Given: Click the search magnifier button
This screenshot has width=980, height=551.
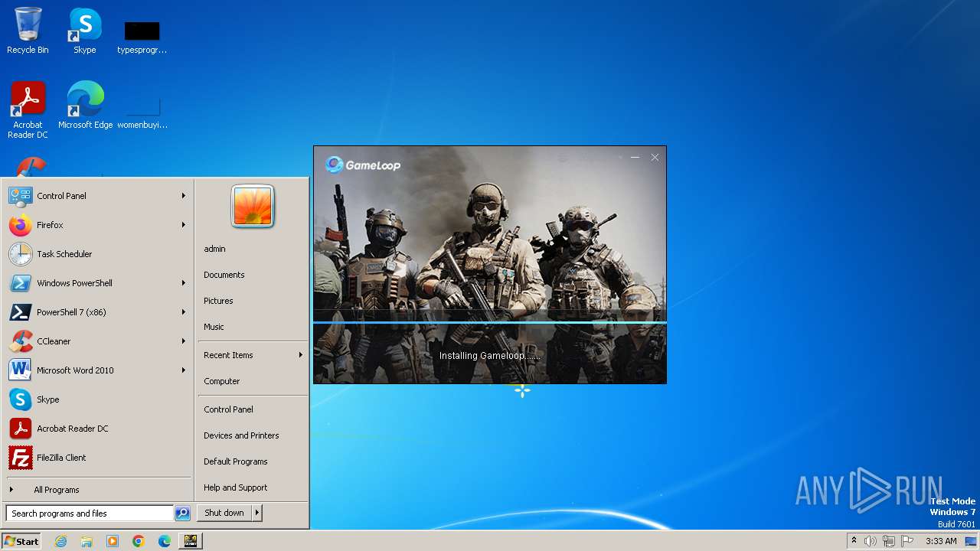Looking at the screenshot, I should [x=182, y=514].
